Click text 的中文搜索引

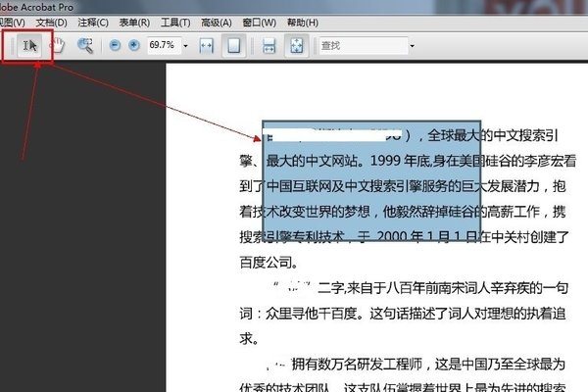519,135
